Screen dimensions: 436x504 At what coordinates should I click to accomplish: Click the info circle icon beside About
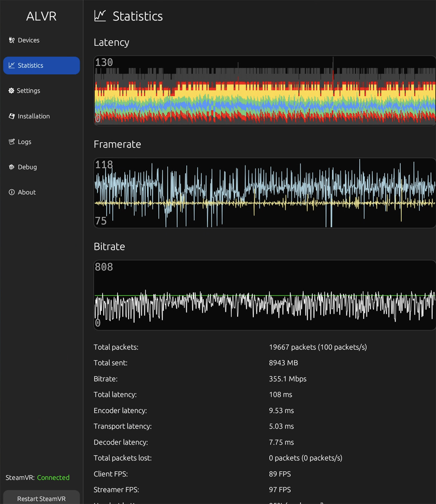(12, 192)
